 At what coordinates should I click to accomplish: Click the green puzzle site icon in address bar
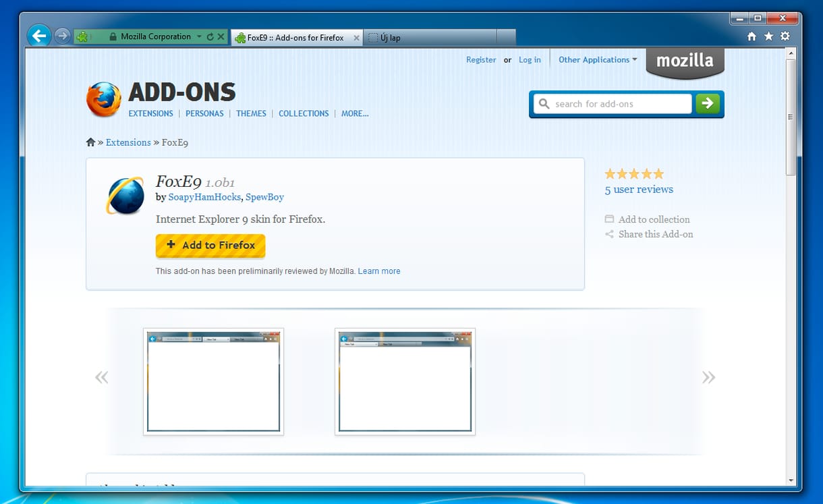pos(81,37)
